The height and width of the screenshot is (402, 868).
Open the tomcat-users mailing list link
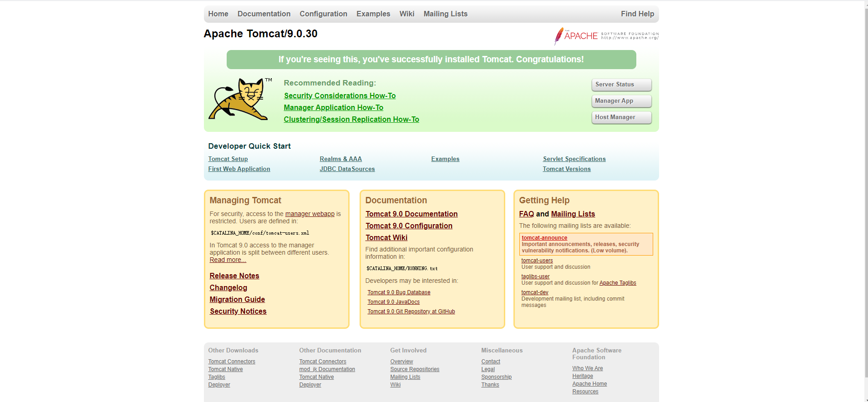[537, 261]
